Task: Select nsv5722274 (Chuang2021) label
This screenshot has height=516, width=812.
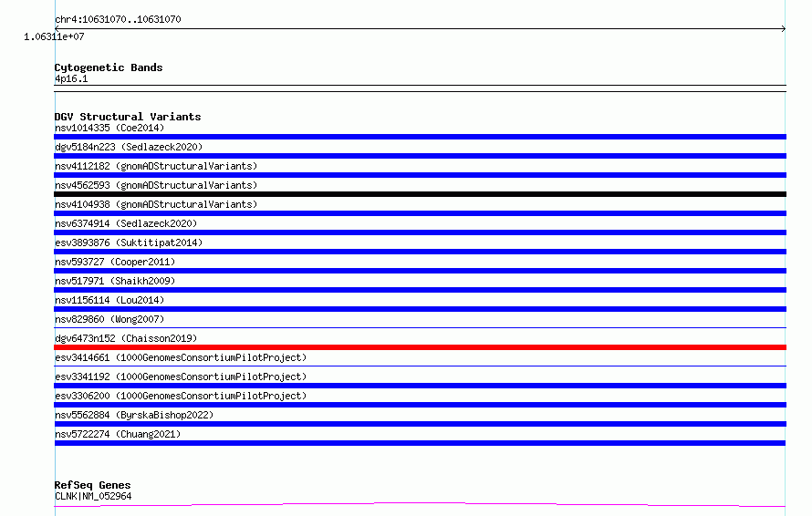Action: click(118, 434)
